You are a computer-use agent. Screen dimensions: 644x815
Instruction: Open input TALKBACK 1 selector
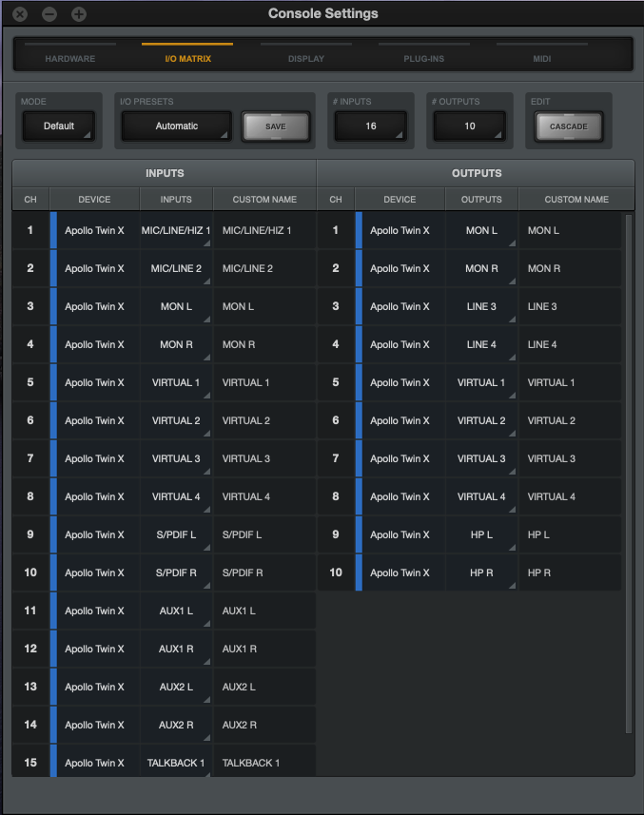[176, 762]
